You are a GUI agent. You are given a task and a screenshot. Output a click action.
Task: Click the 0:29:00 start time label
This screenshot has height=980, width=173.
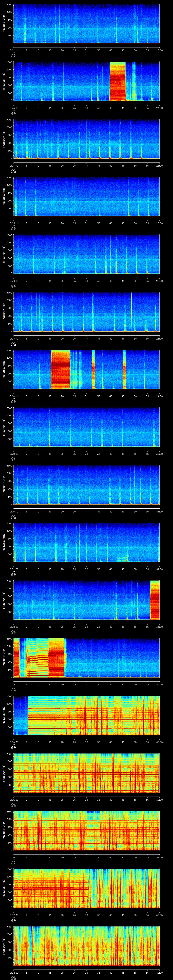(x=14, y=454)
